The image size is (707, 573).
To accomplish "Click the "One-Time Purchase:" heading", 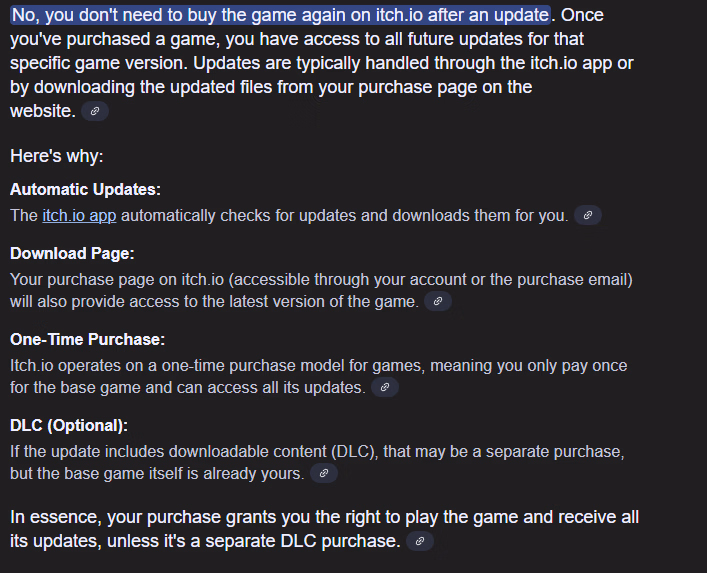I will click(87, 339).
